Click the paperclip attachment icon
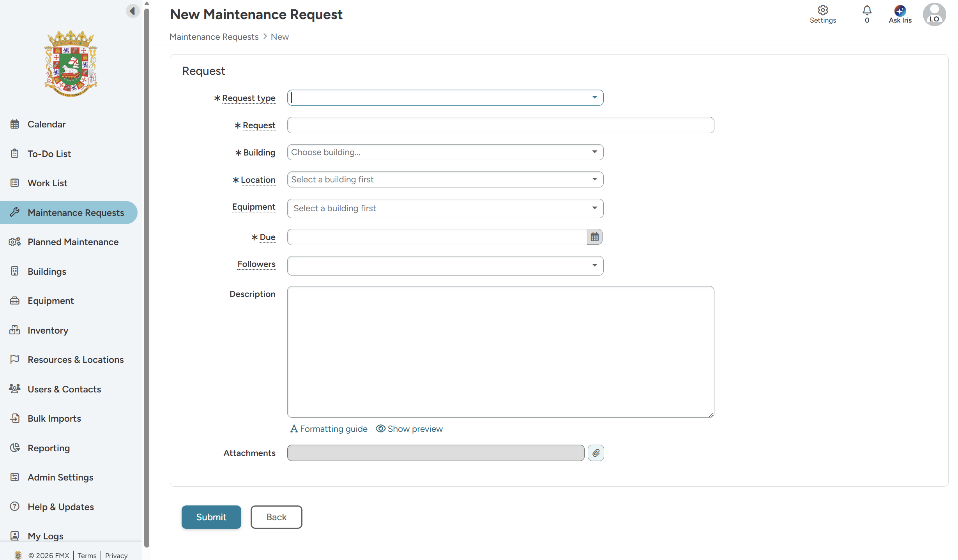The image size is (958, 560). point(596,453)
